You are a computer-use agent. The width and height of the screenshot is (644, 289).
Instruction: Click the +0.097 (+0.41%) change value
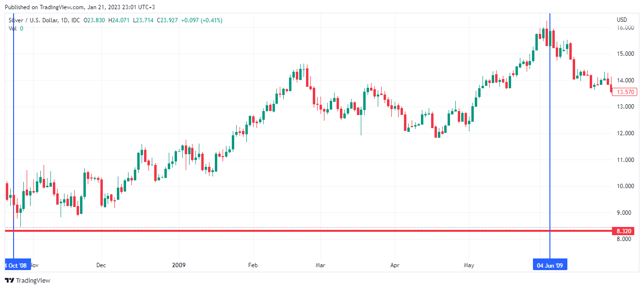(x=202, y=20)
